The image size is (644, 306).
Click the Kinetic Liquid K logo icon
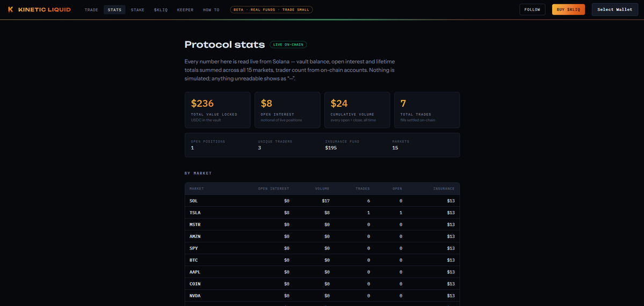(x=11, y=10)
